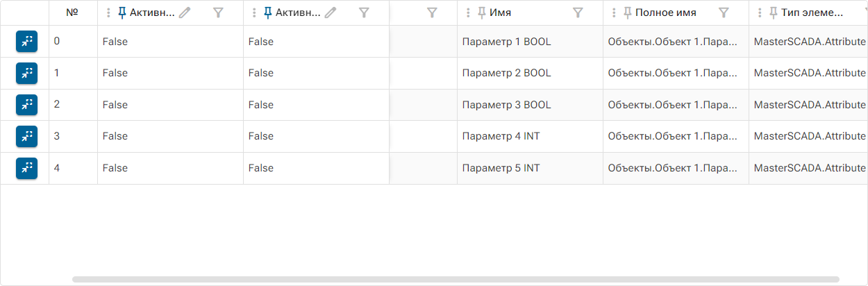Image resolution: width=868 pixels, height=286 pixels.
Task: Select the cell Параметр 3 BOOL
Action: click(530, 105)
